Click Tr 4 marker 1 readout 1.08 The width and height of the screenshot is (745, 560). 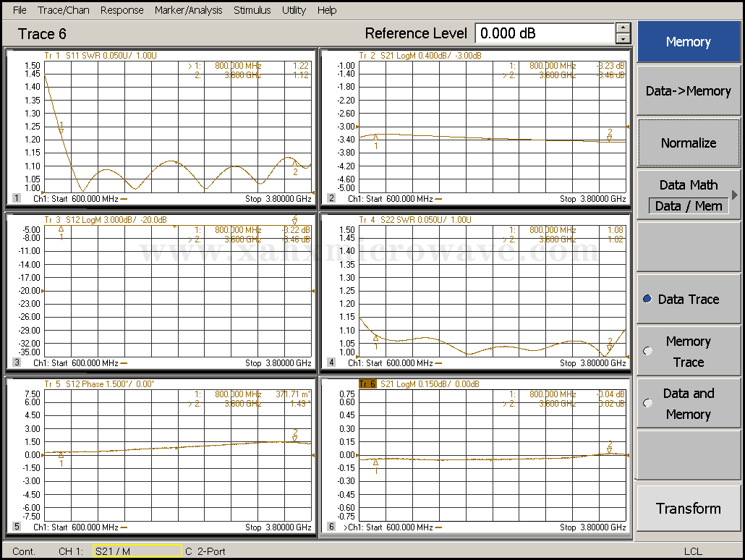(x=616, y=229)
